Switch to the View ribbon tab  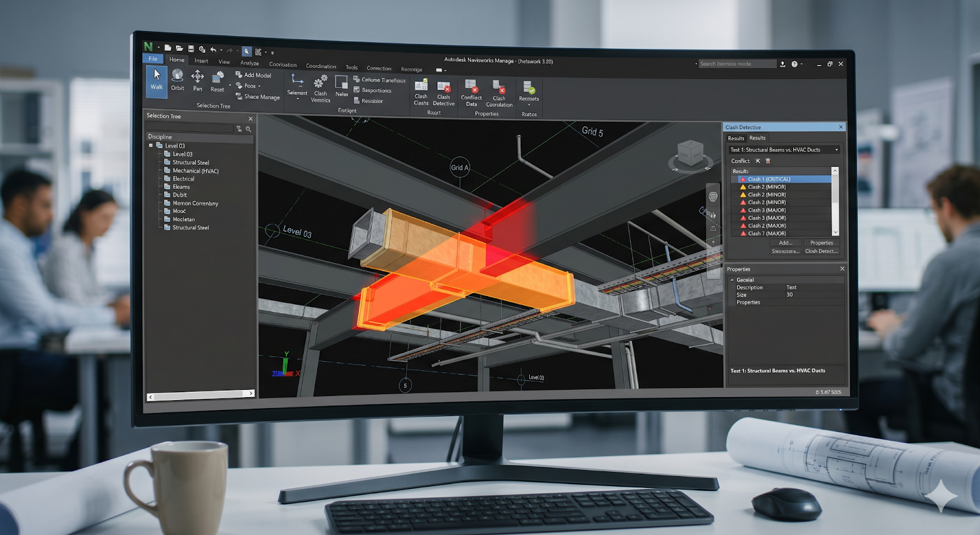click(224, 62)
